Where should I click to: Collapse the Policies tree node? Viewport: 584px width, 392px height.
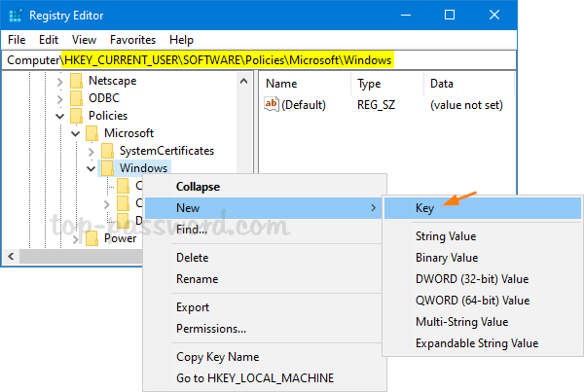[x=60, y=116]
